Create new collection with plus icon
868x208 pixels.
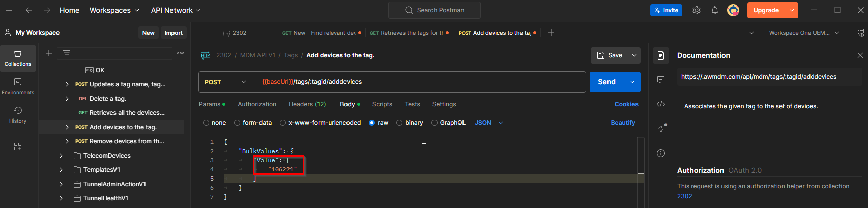point(49,53)
